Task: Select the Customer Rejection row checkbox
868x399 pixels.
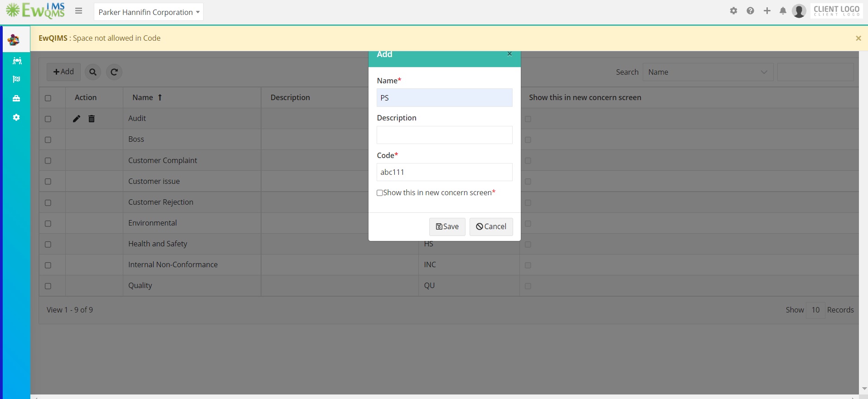Action: click(x=48, y=202)
